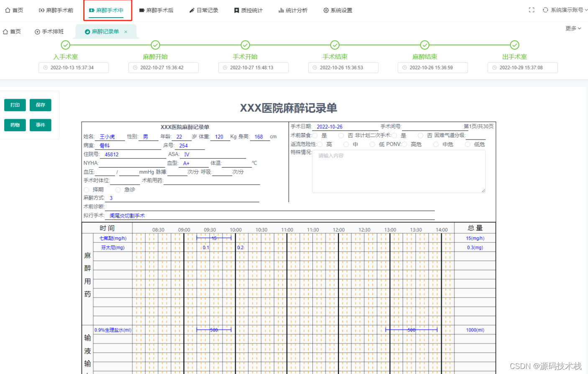This screenshot has width=588, height=374.
Task: Open the 麻醉手术中 menu
Action: tap(106, 10)
